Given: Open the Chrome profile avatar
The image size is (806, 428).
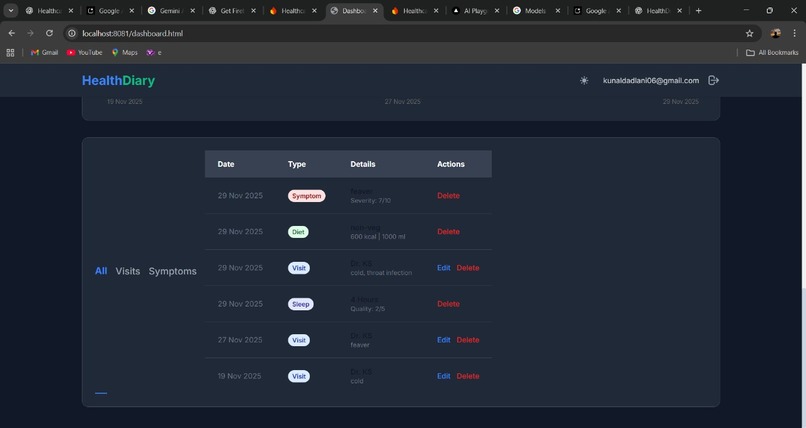Looking at the screenshot, I should click(x=775, y=33).
